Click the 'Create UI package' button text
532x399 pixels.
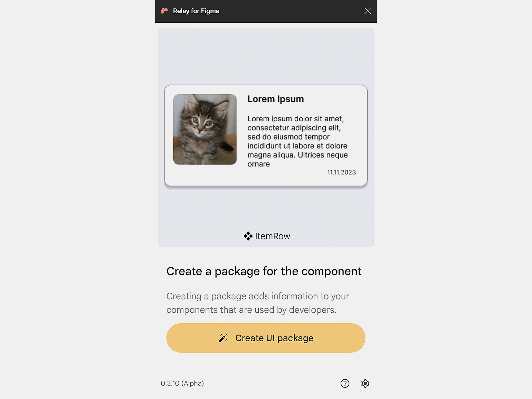274,338
